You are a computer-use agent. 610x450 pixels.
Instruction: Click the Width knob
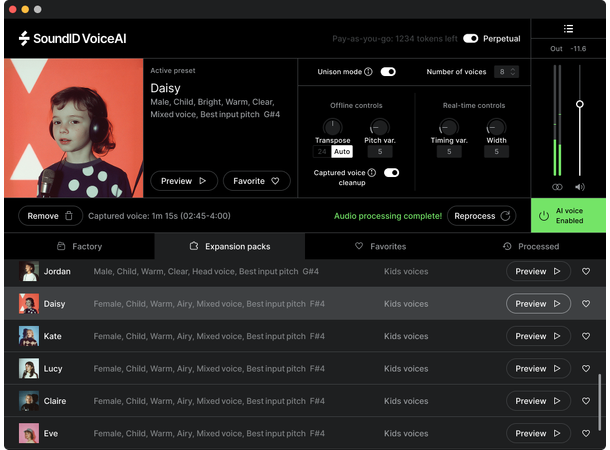click(496, 127)
